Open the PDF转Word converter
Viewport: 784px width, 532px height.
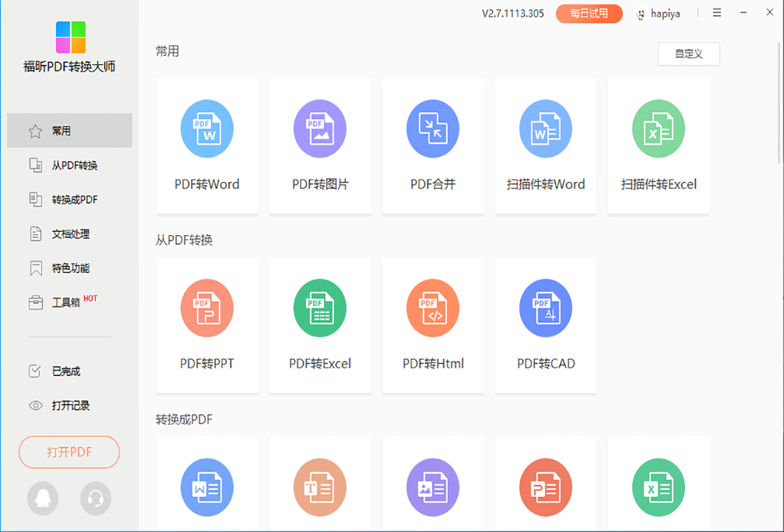(x=207, y=146)
